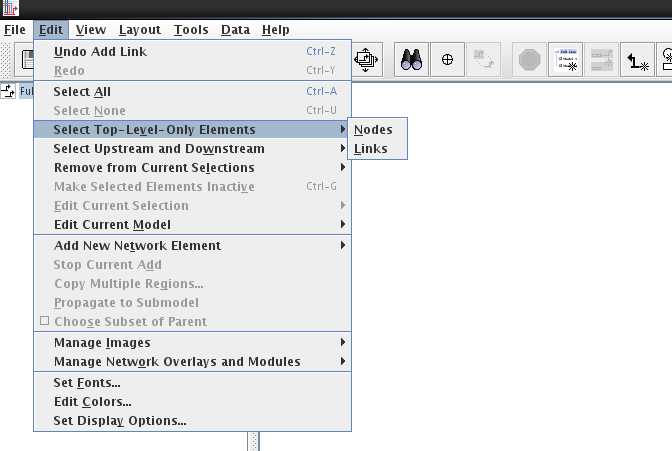Choose Links from the submenu

click(370, 149)
